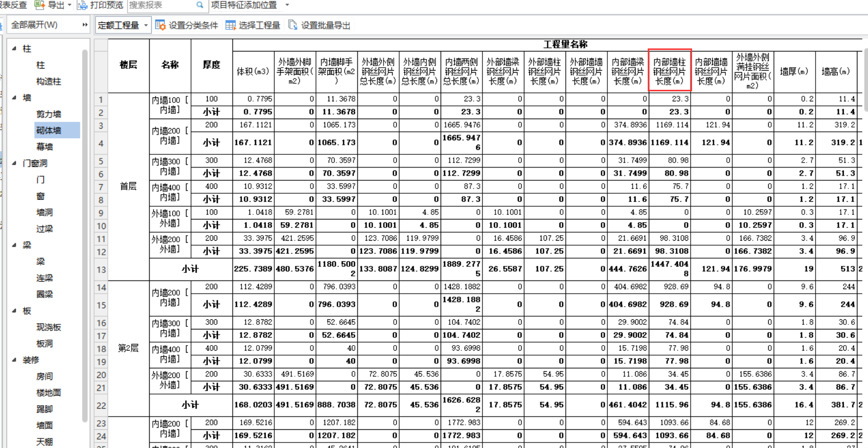Collapse the 墙 tree group

tap(14, 97)
